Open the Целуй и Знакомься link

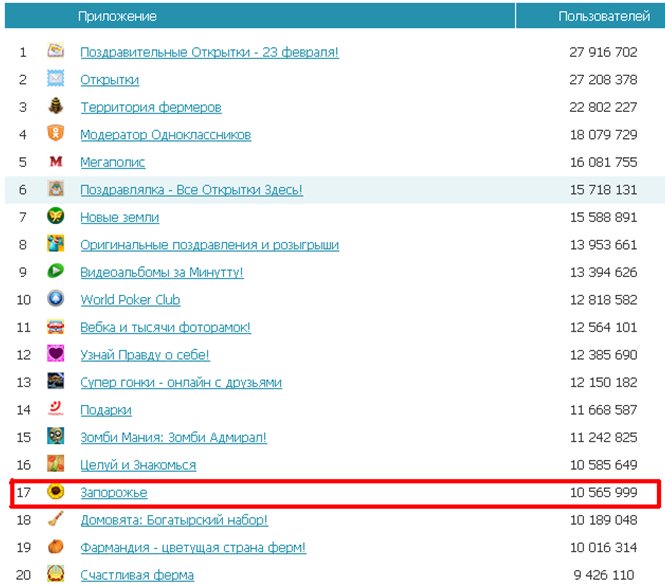click(138, 465)
